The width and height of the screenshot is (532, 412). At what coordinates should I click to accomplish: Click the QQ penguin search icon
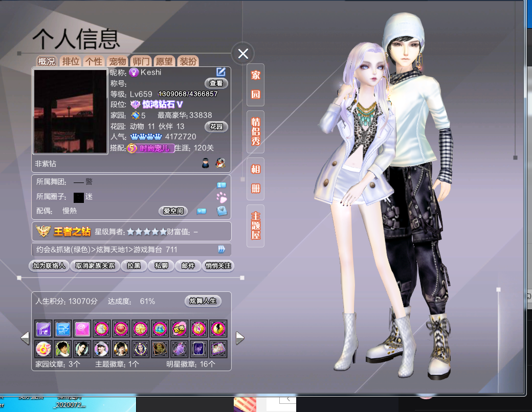220,163
